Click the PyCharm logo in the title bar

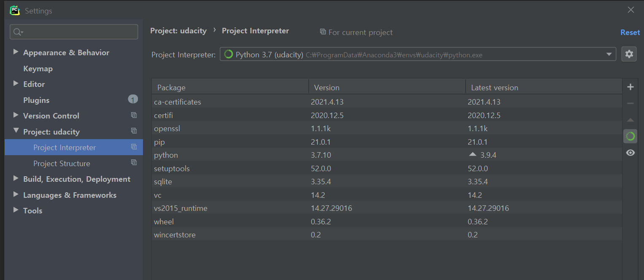(x=15, y=10)
